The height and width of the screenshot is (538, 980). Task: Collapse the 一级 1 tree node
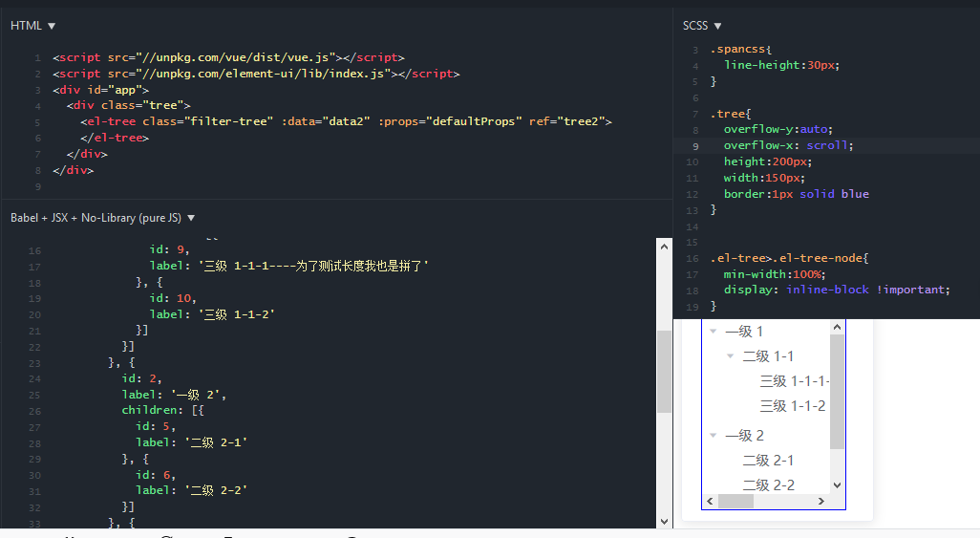pos(714,331)
